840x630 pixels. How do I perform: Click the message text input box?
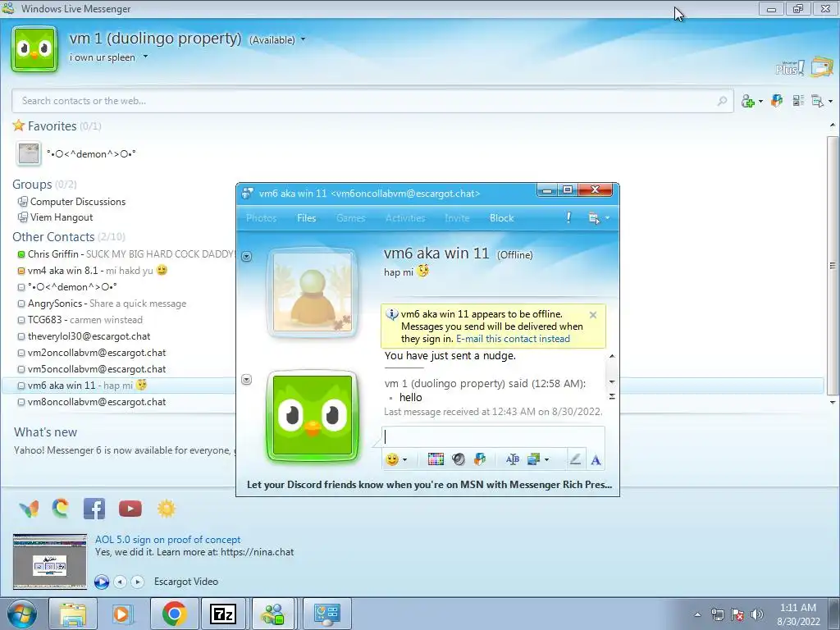point(493,436)
